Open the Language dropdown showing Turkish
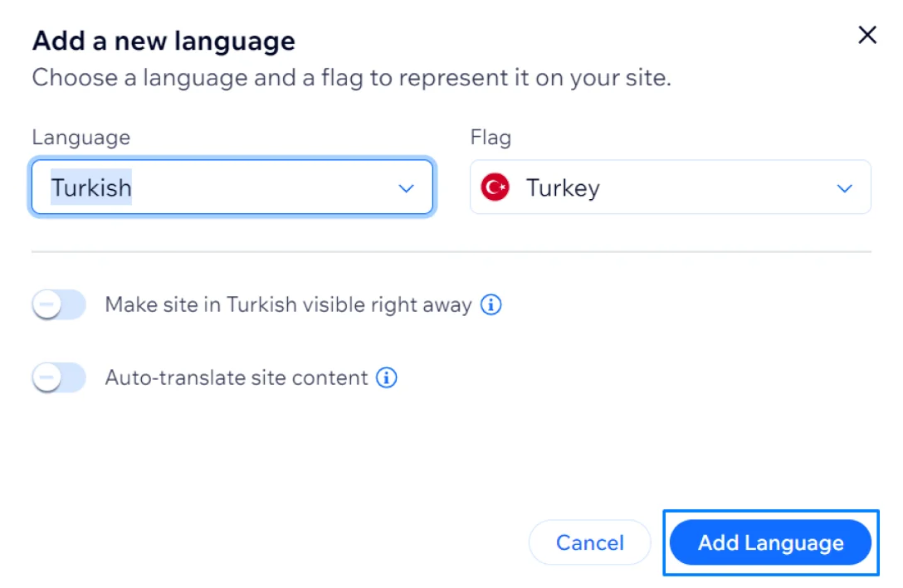The image size is (903, 588). point(232,187)
